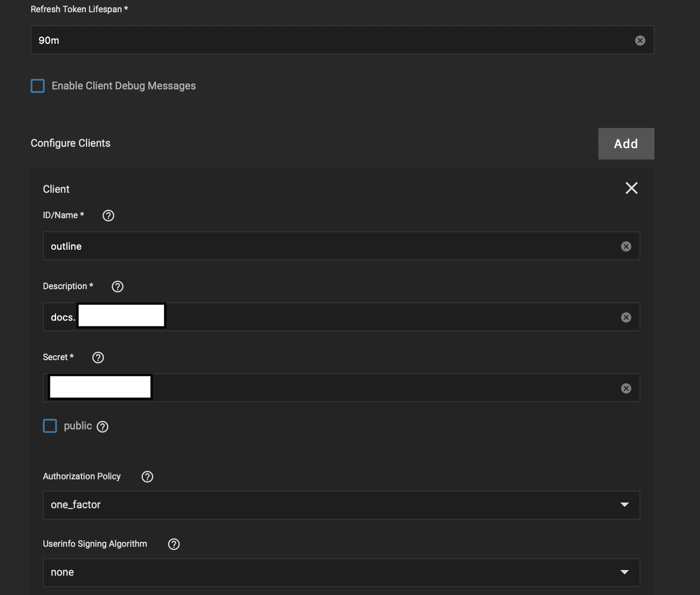Clear the Refresh Token Lifespan field
This screenshot has height=595, width=700.
[x=640, y=40]
